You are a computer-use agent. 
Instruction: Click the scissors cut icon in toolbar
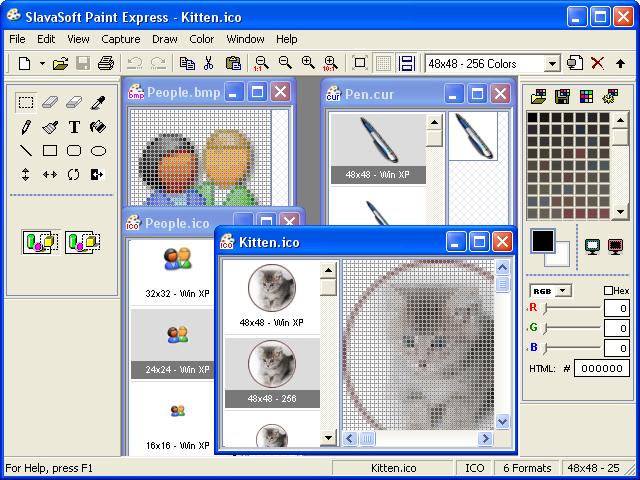(208, 63)
